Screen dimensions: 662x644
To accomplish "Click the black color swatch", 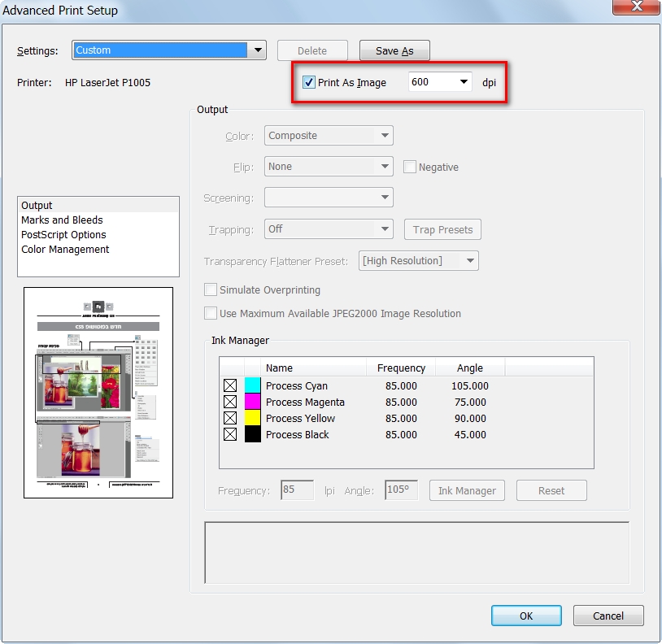I will point(252,434).
